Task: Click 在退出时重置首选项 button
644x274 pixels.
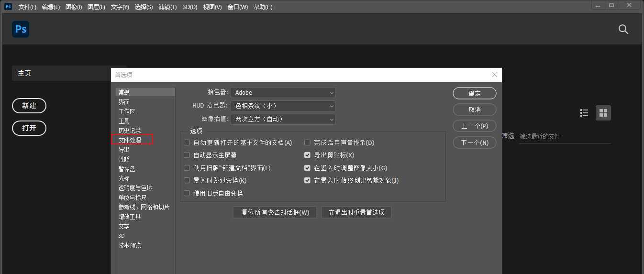Action: point(356,212)
